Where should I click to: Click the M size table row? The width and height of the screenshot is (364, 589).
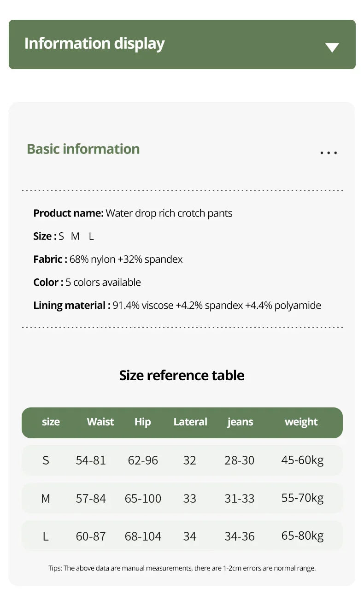tap(182, 498)
